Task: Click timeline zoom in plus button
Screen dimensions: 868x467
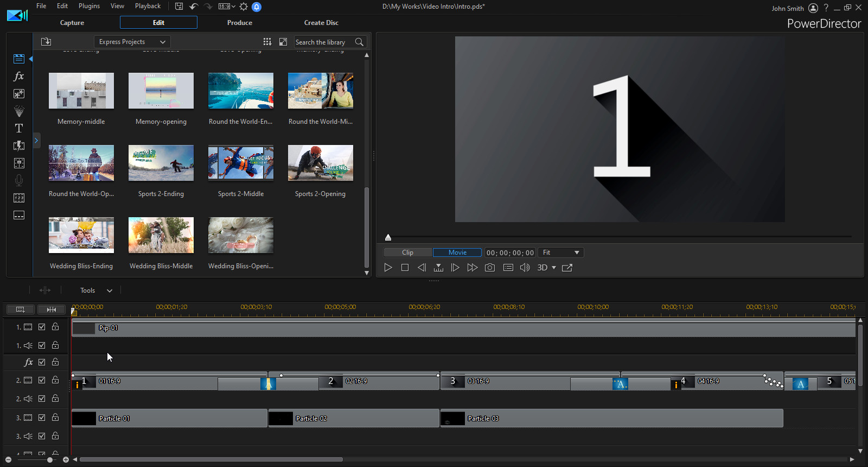Action: click(x=66, y=460)
